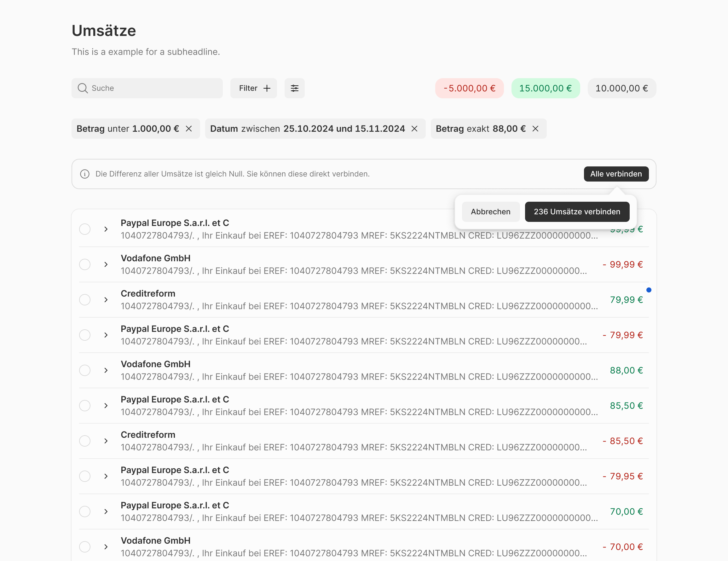The height and width of the screenshot is (561, 728).
Task: Select the Vodafone GmbH -99,99 € row
Action: 85,265
